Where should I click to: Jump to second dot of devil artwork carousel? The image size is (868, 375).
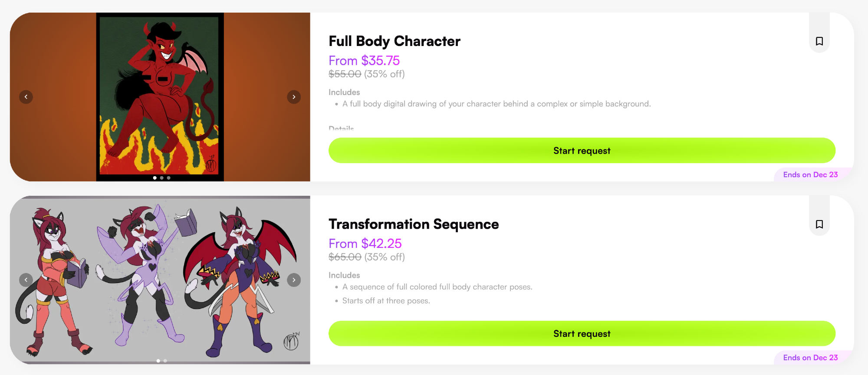coord(162,178)
